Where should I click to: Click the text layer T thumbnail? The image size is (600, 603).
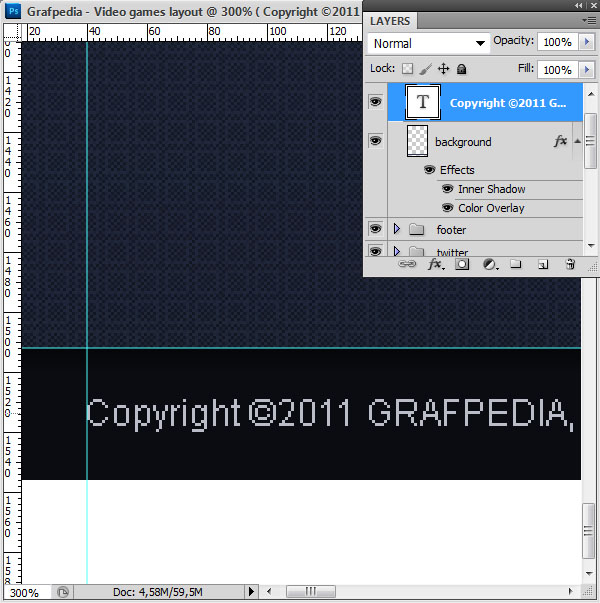click(x=423, y=102)
